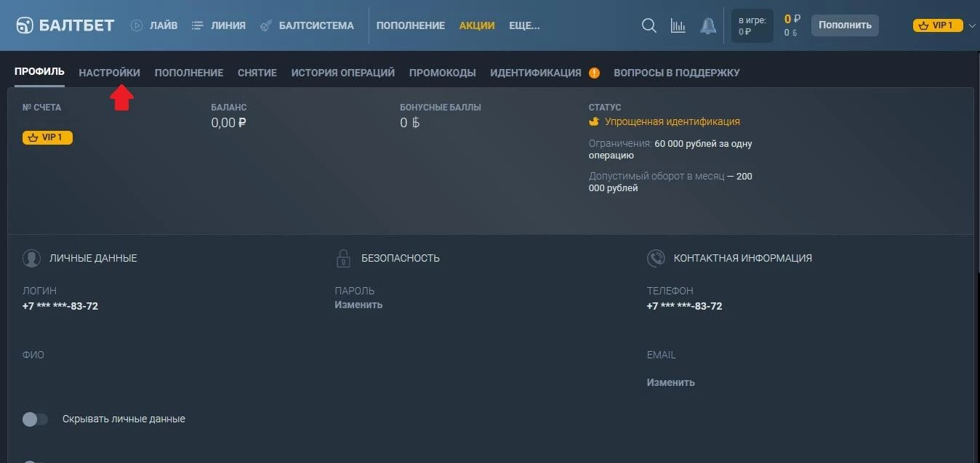
Task: Click the 'Упрощенная идентификация' status link
Action: (672, 121)
